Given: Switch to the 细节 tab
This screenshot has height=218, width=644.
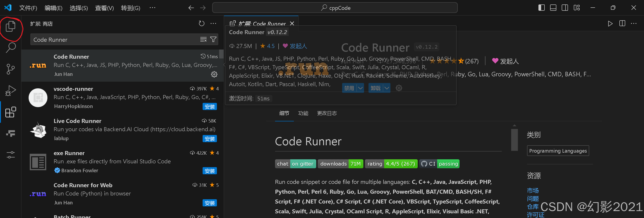Looking at the screenshot, I should click(x=284, y=113).
